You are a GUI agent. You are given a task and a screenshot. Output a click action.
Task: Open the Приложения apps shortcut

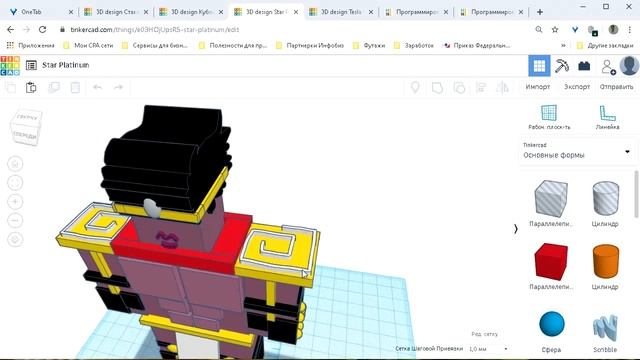tap(31, 45)
